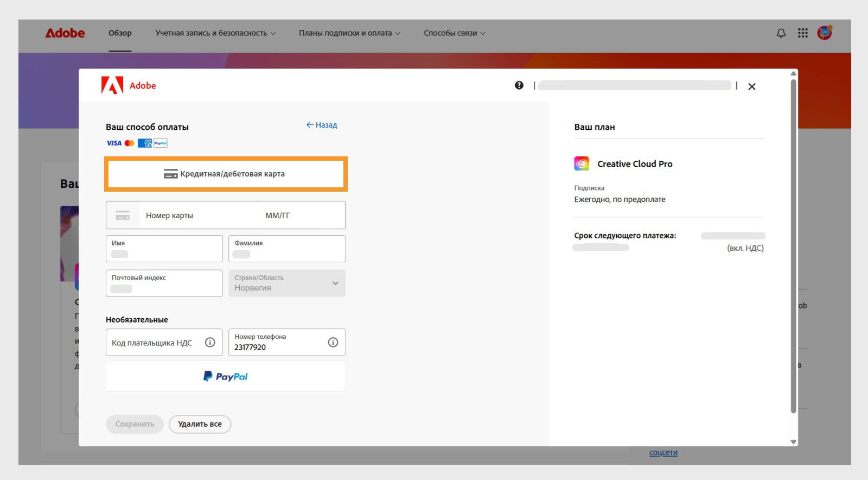Click the Adobe logo in dialog header
Image resolution: width=868 pixels, height=480 pixels.
click(129, 85)
